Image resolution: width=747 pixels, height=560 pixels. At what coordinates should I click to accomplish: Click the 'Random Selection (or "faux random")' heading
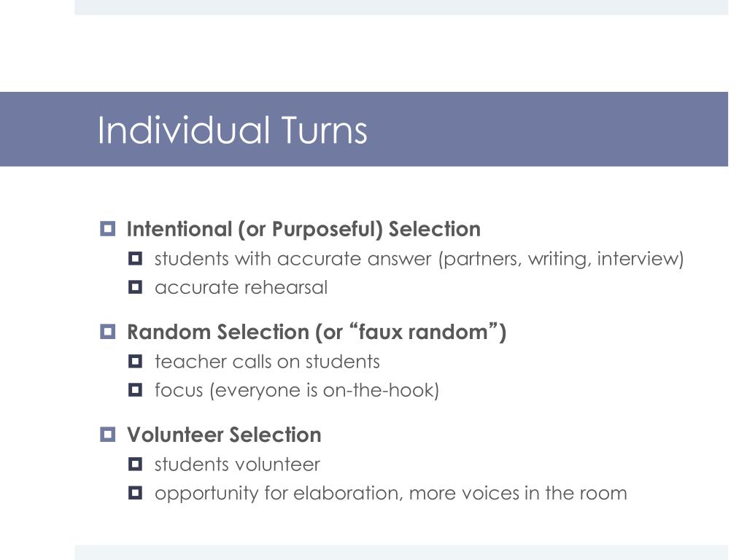coord(317,332)
